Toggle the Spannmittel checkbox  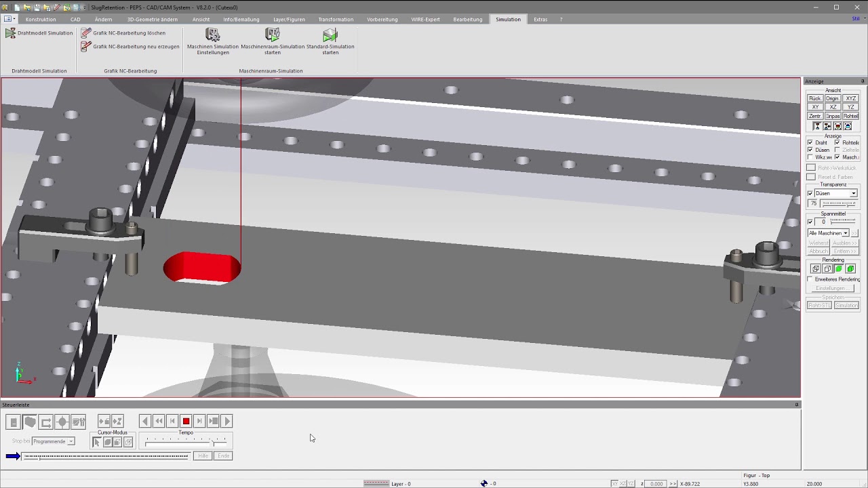pos(810,222)
